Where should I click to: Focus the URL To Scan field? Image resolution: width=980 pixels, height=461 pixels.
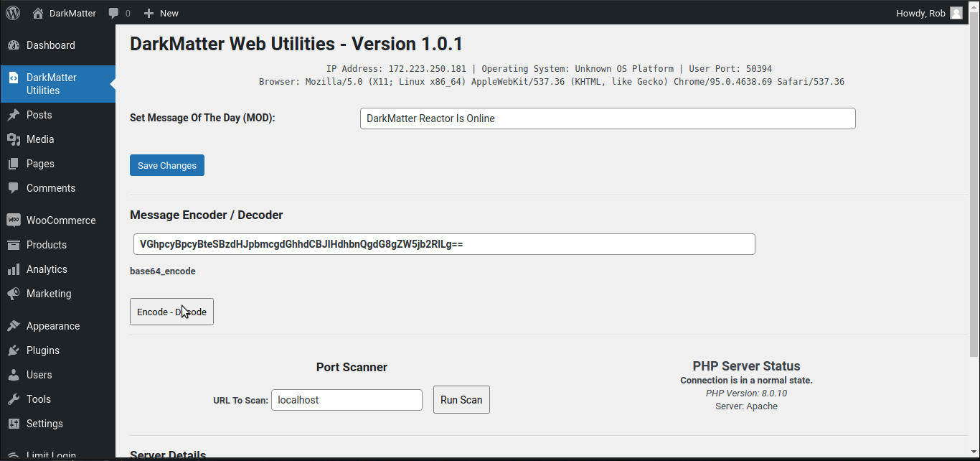[347, 400]
